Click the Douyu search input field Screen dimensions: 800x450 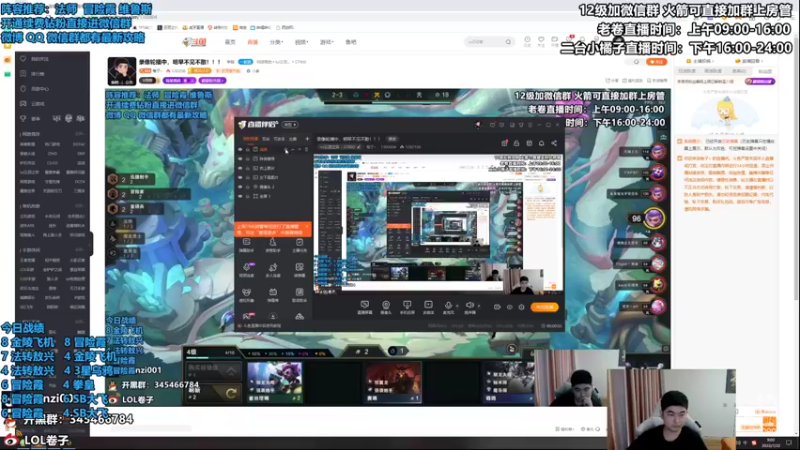tap(485, 42)
